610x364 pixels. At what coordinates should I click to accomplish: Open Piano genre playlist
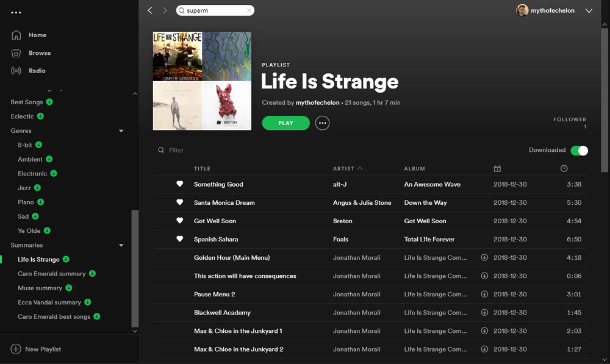click(x=26, y=202)
